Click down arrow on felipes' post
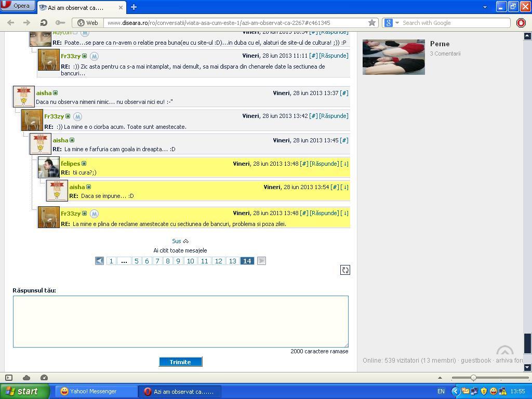This screenshot has width=532, height=399. click(344, 164)
